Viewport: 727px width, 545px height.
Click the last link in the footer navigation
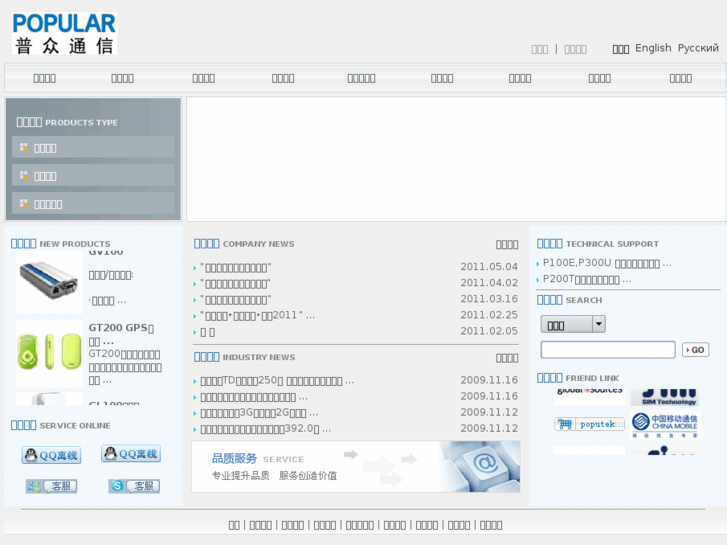(491, 525)
